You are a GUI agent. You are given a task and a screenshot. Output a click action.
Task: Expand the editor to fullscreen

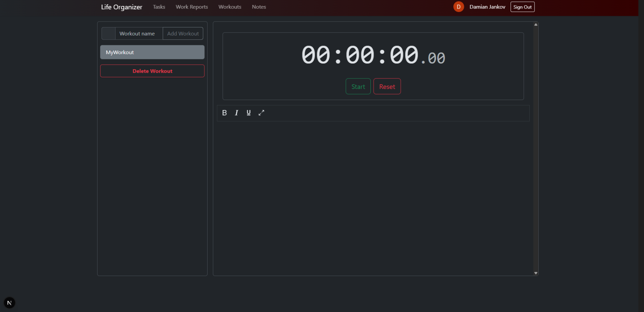(x=261, y=113)
